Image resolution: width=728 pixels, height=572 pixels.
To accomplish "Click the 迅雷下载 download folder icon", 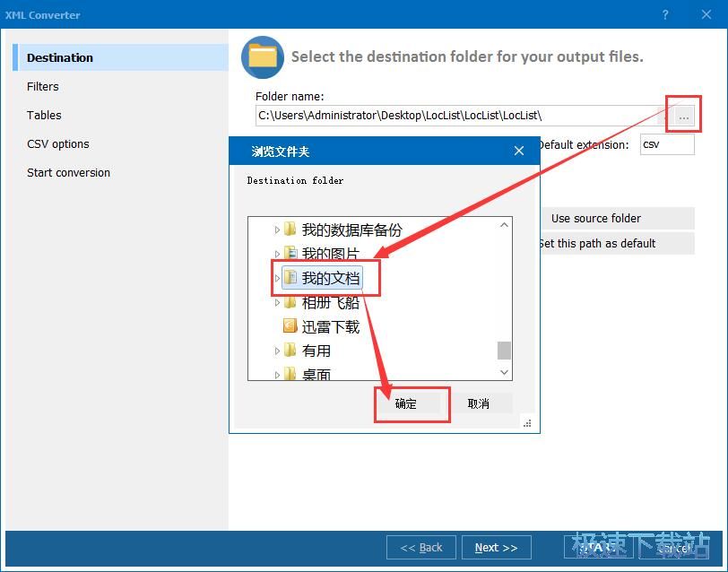I will point(290,326).
